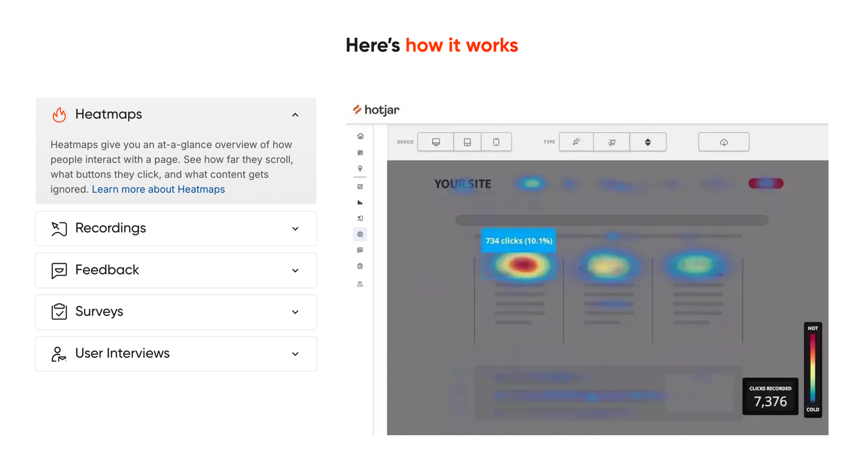Collapse the Heatmaps section chevron
868x466 pixels.
[x=295, y=115]
